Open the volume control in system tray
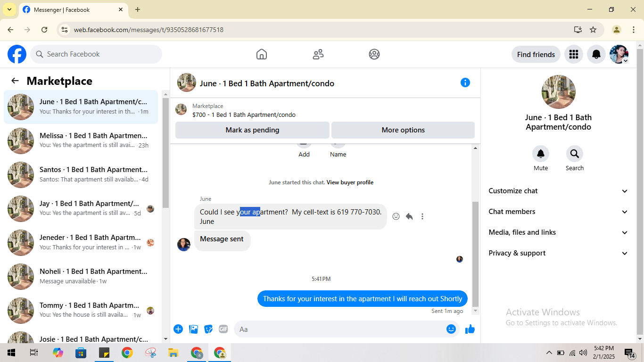The width and height of the screenshot is (644, 362). (x=583, y=353)
